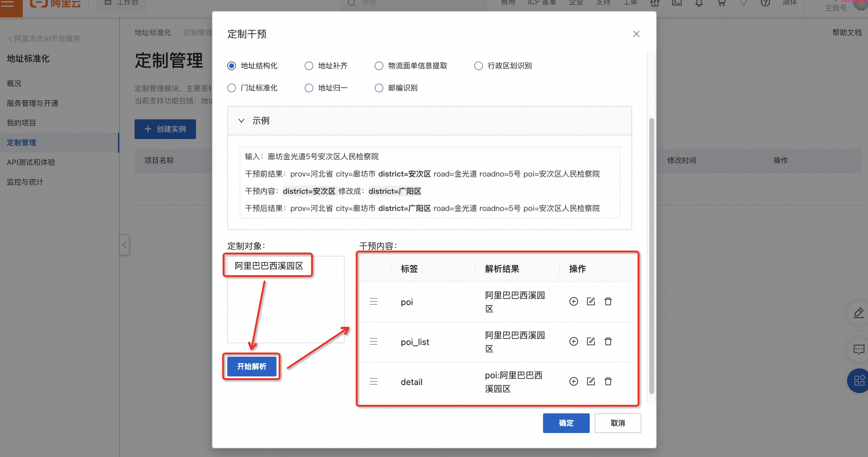
Task: Delete the detail row via trash icon
Action: pos(608,381)
